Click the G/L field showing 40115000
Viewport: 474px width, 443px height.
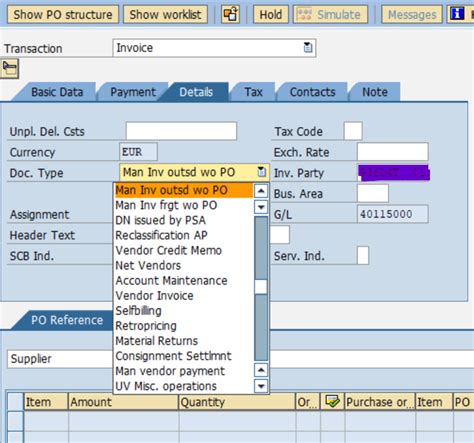(x=393, y=214)
